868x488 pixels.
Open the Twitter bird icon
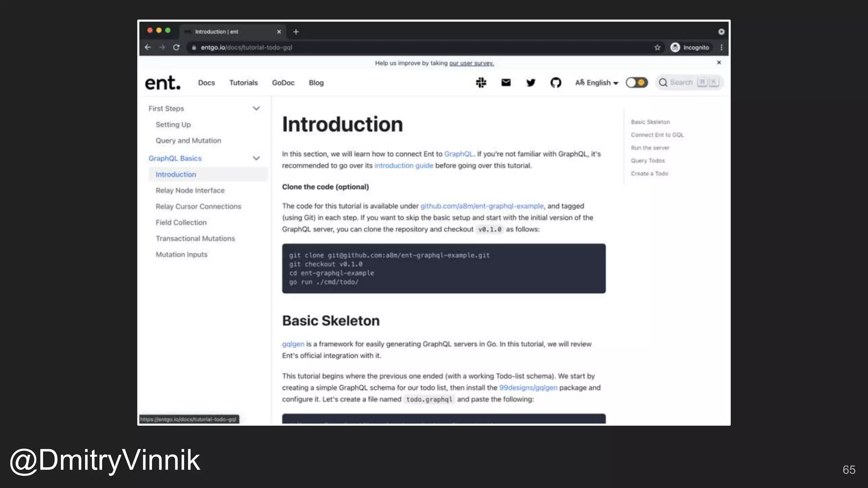click(531, 83)
